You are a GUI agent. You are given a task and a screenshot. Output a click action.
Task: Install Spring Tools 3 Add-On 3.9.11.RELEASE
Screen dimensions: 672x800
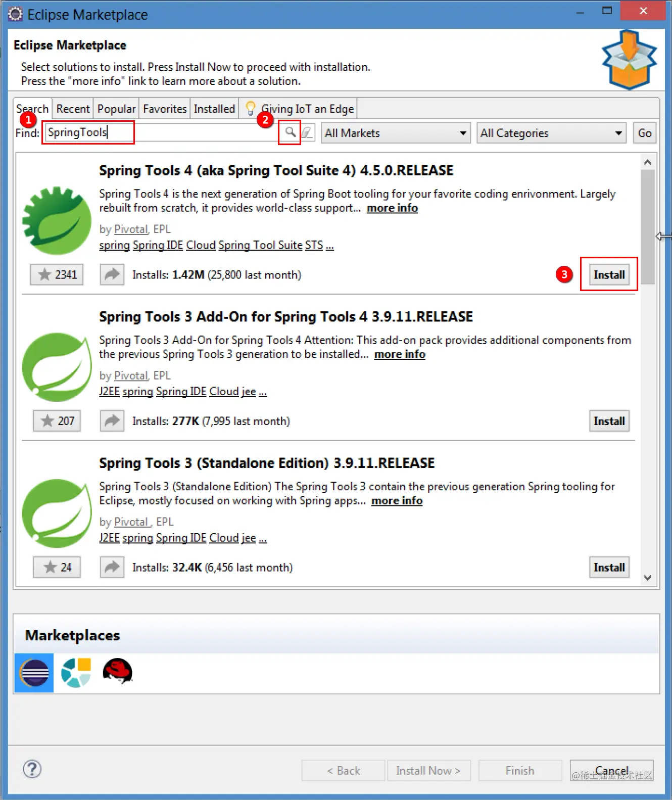point(609,420)
